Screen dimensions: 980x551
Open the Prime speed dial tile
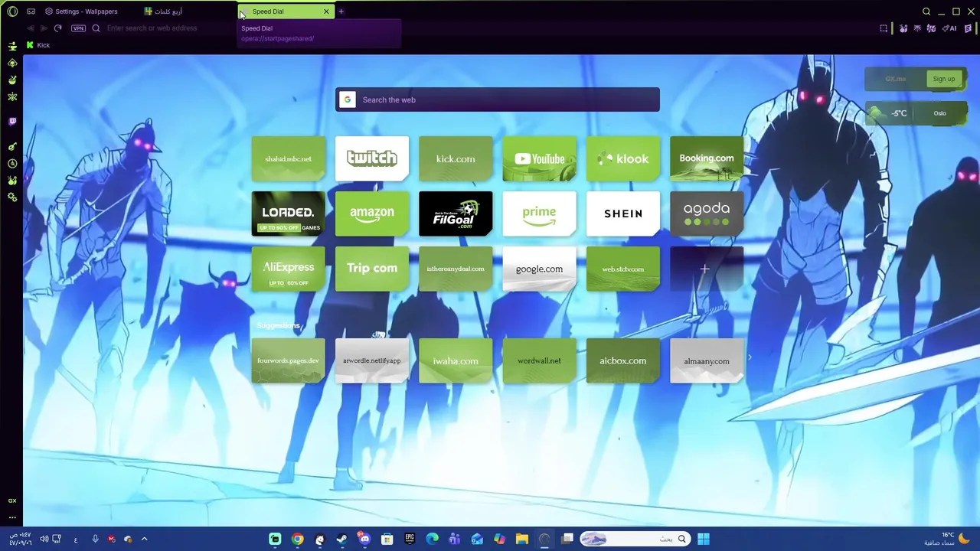click(x=539, y=214)
